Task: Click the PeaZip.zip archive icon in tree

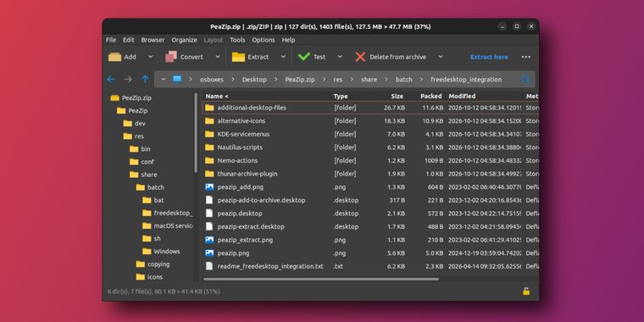Action: click(x=115, y=97)
